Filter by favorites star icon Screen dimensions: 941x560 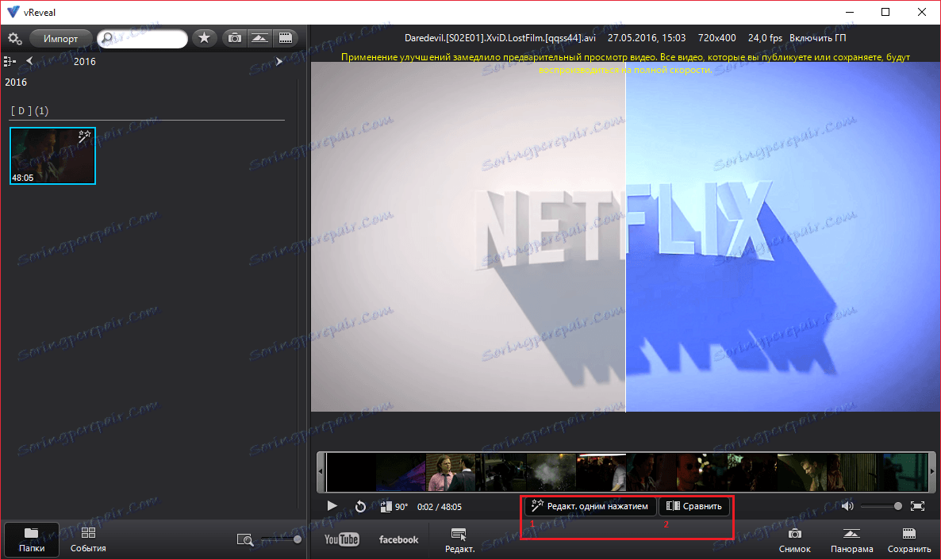coord(205,38)
